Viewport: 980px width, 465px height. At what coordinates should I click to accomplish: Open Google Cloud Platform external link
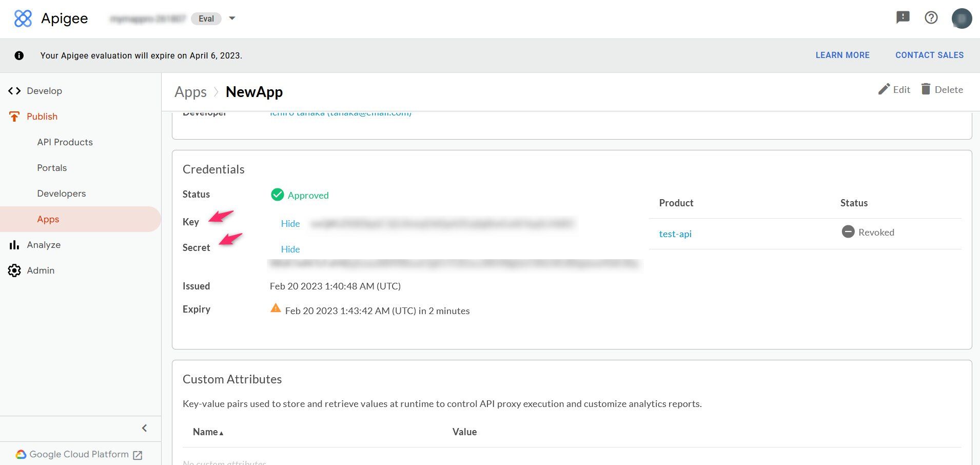79,455
